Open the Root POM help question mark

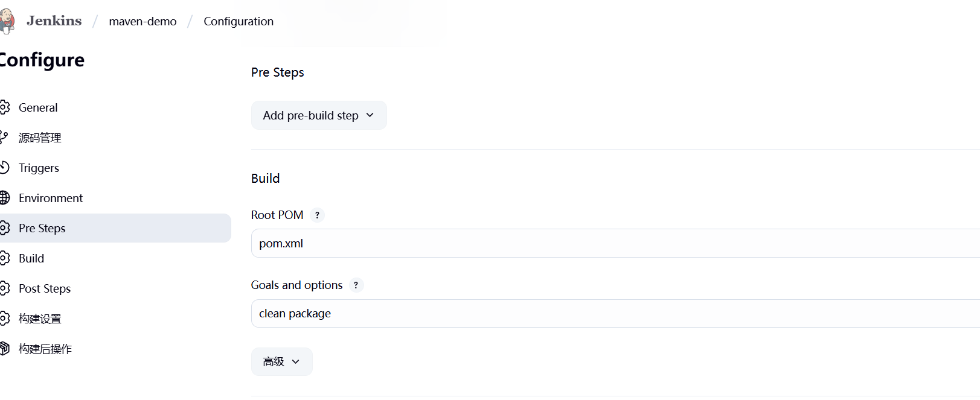(x=317, y=215)
